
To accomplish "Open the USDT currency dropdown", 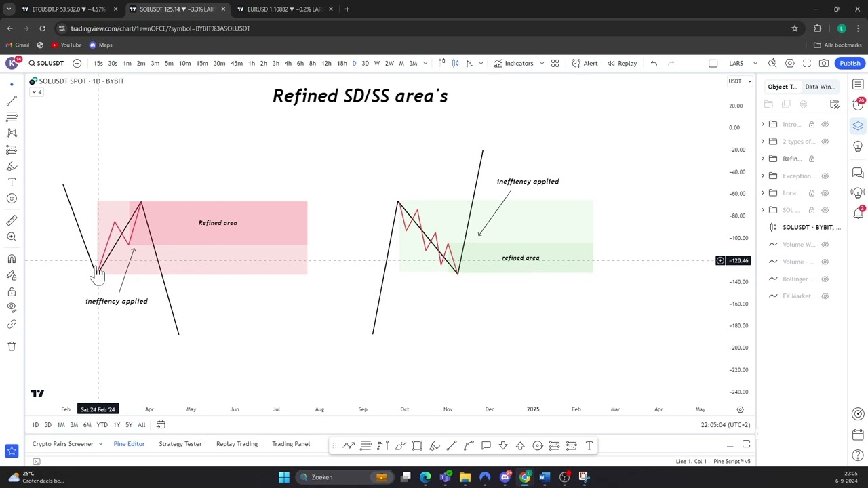I will pyautogui.click(x=739, y=81).
